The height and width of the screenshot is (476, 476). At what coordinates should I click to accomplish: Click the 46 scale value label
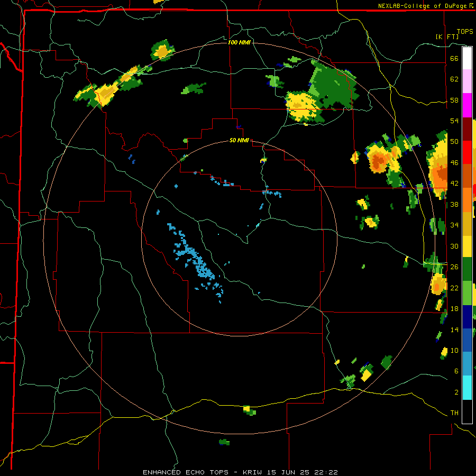(454, 163)
